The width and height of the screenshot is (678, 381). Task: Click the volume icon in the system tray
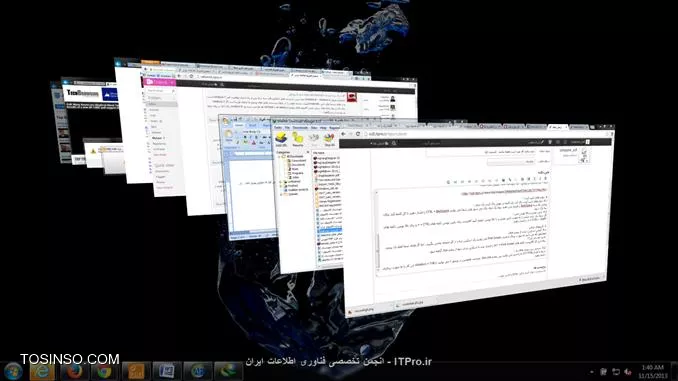628,372
